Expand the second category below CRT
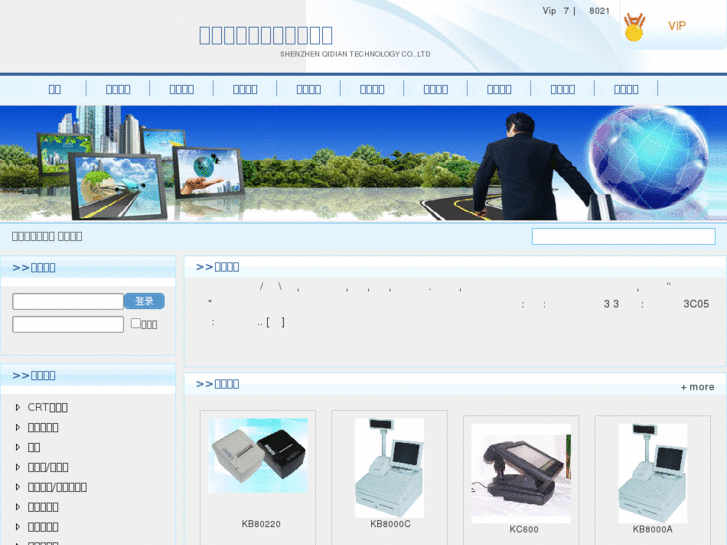Image resolution: width=727 pixels, height=545 pixels. [x=18, y=427]
